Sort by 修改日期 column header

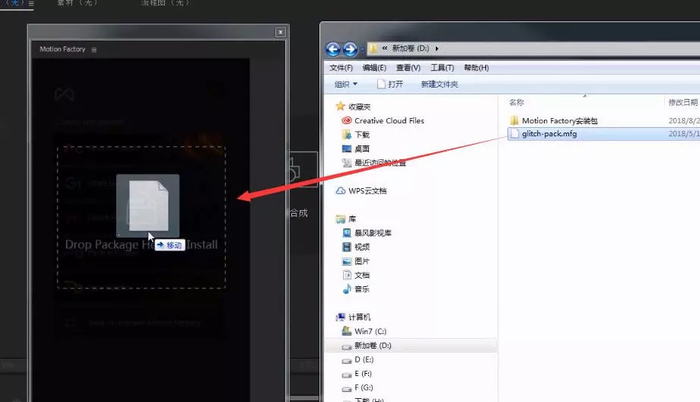pyautogui.click(x=683, y=102)
